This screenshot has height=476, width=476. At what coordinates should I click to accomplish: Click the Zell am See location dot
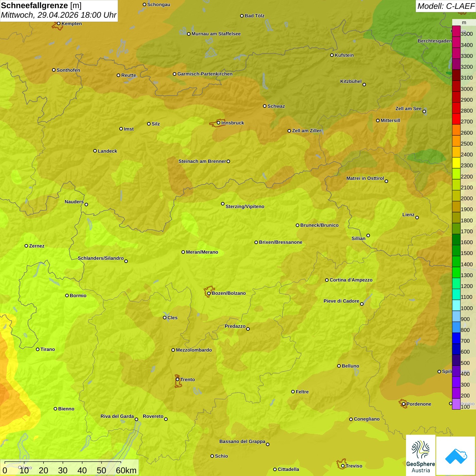click(x=424, y=111)
